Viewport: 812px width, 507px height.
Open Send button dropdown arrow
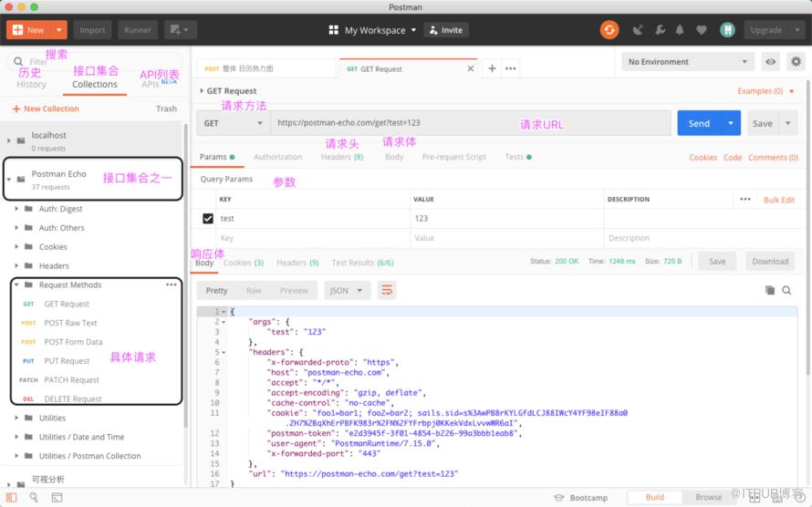point(731,123)
